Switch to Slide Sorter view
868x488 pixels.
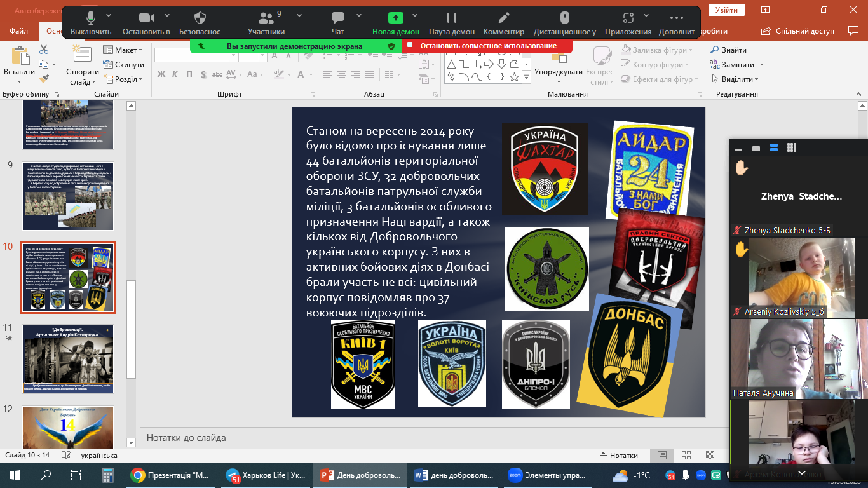686,456
